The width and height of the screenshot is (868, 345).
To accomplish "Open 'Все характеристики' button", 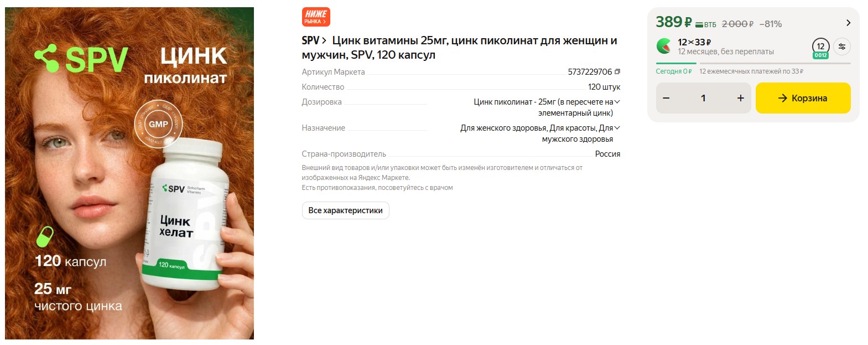I will pyautogui.click(x=345, y=210).
